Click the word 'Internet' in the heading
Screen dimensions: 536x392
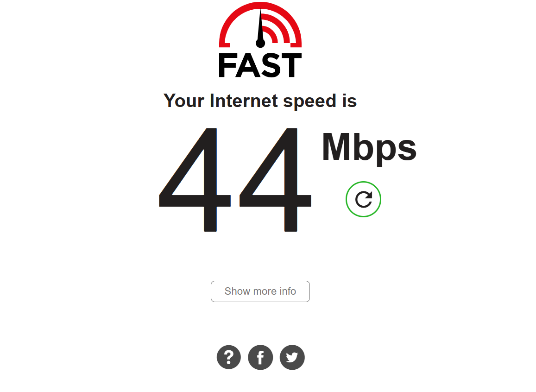click(x=244, y=101)
